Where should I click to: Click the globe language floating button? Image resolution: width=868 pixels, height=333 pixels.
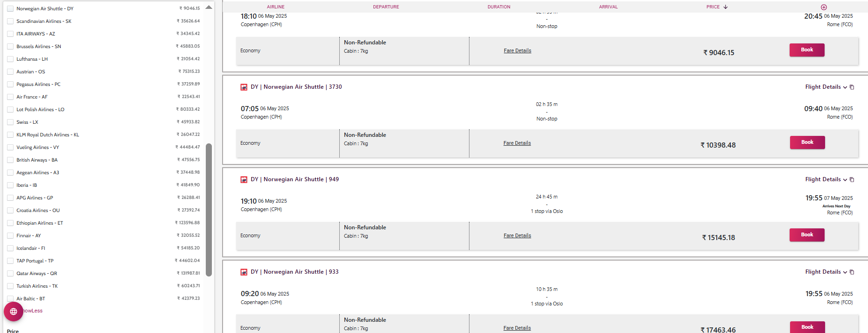point(14,312)
